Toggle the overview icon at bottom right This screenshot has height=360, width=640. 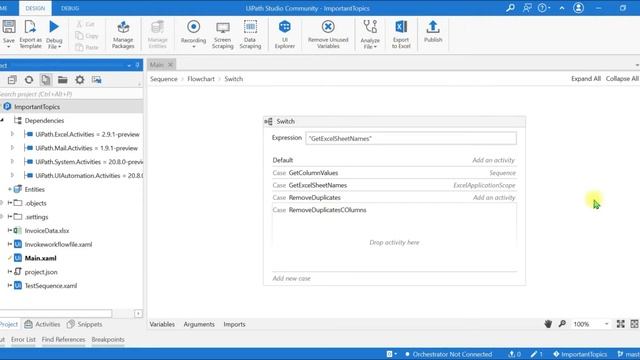[634, 324]
